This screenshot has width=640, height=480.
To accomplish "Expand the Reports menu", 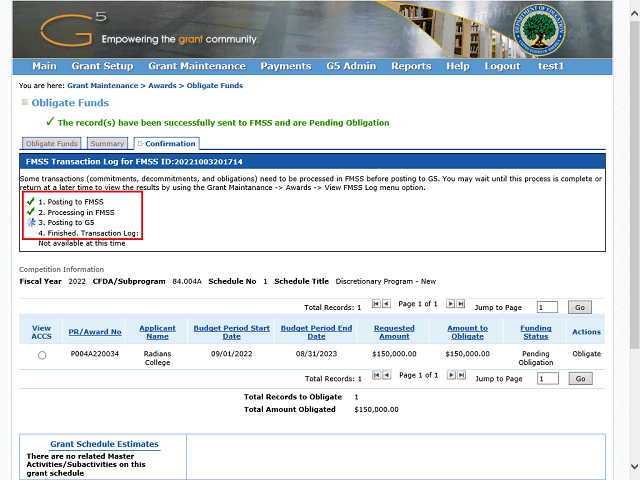I will point(411,66).
